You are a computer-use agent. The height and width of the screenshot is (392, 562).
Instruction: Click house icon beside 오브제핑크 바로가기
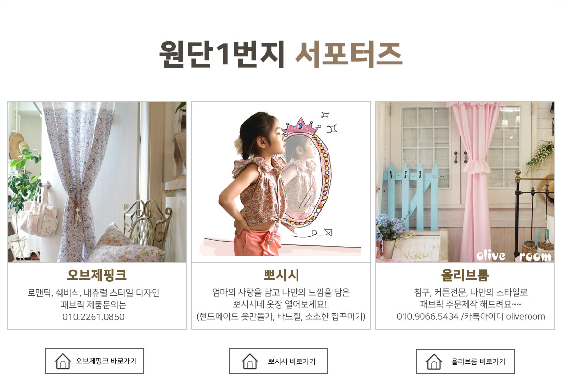click(x=62, y=361)
